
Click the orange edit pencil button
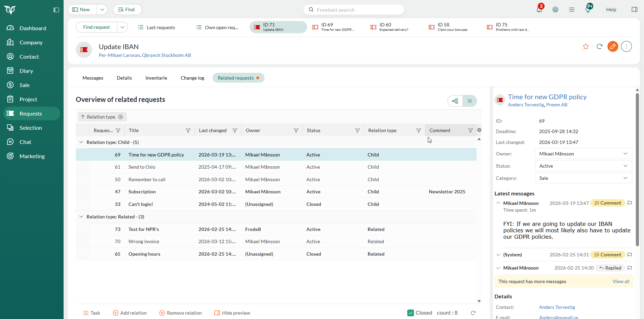coord(613,47)
